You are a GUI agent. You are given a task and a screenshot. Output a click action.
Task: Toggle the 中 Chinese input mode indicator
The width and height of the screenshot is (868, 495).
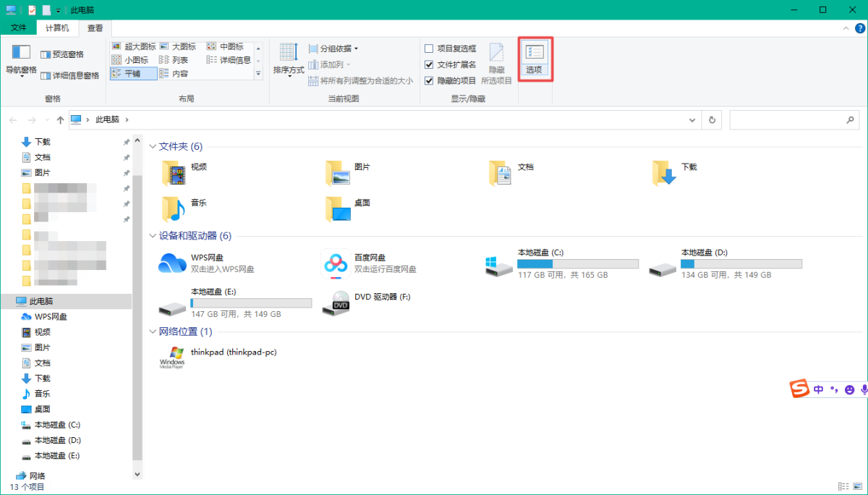tap(819, 389)
